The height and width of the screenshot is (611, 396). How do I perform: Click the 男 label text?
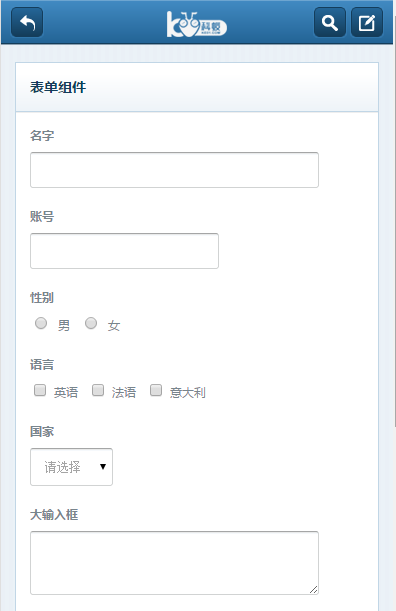pyautogui.click(x=64, y=325)
